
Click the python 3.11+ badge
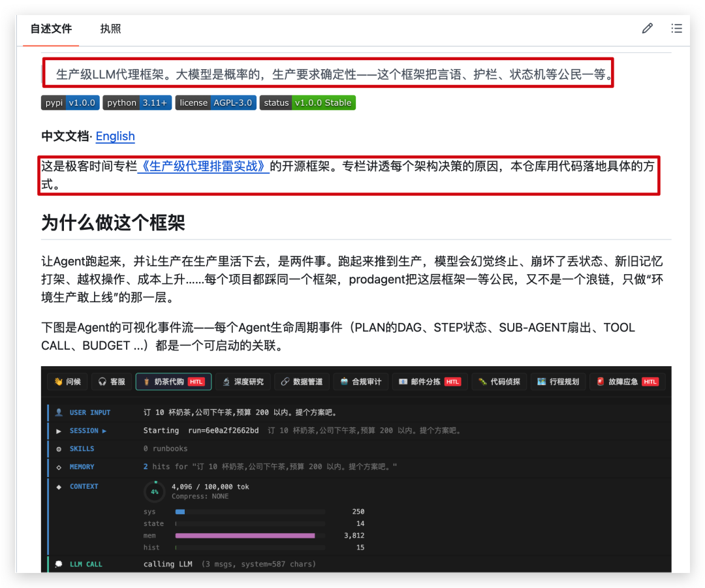137,103
